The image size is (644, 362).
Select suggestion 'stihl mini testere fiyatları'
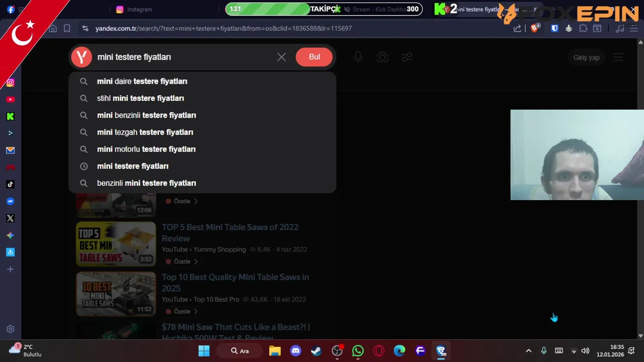202,99
